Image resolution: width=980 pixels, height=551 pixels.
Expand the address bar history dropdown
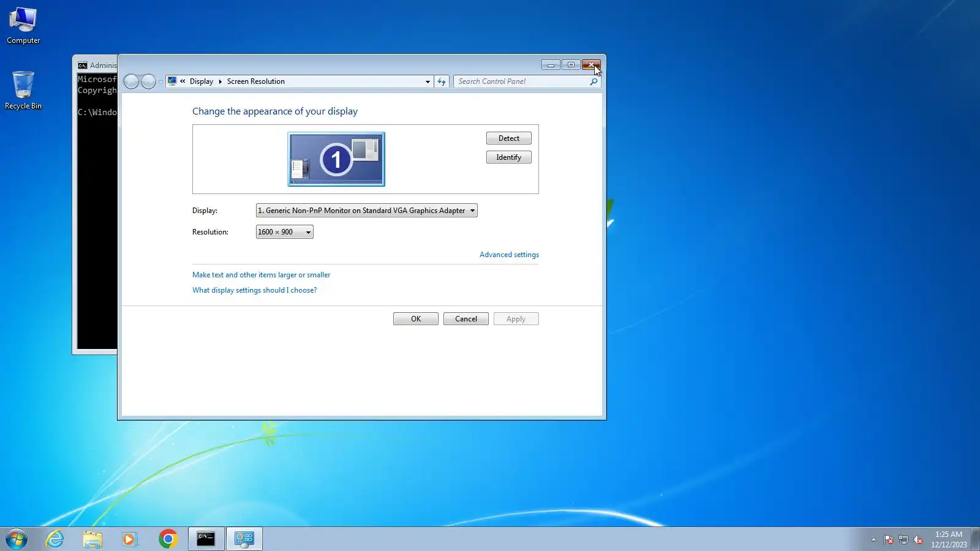pyautogui.click(x=428, y=81)
